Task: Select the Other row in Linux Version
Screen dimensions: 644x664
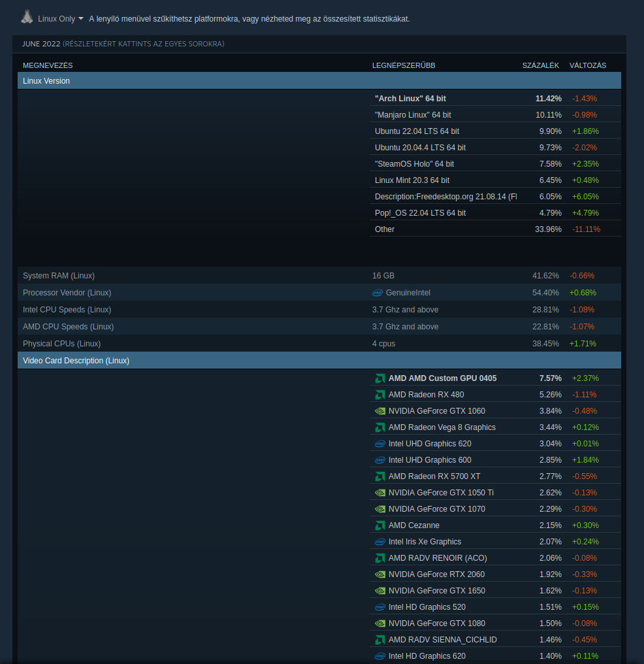Action: (x=496, y=229)
